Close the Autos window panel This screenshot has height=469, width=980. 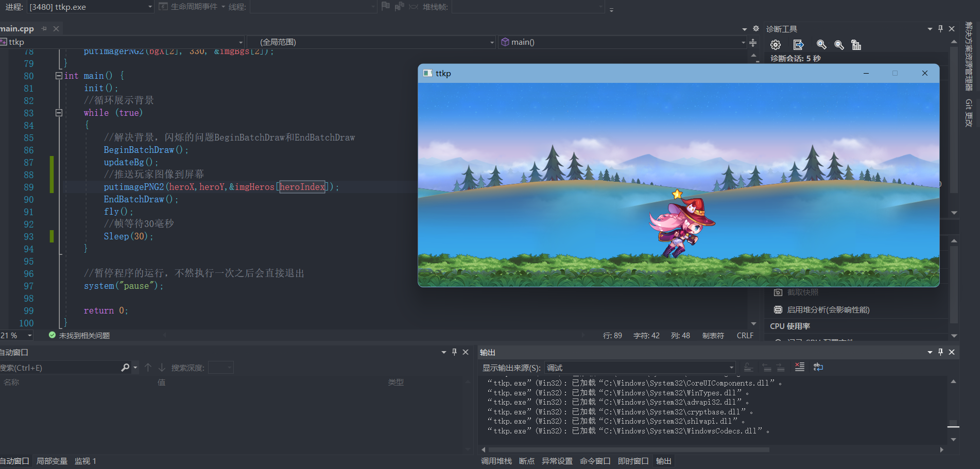[466, 352]
